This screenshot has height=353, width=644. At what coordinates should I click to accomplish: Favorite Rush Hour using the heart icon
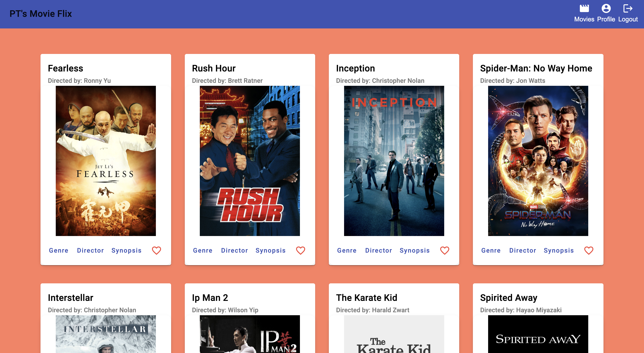click(301, 250)
